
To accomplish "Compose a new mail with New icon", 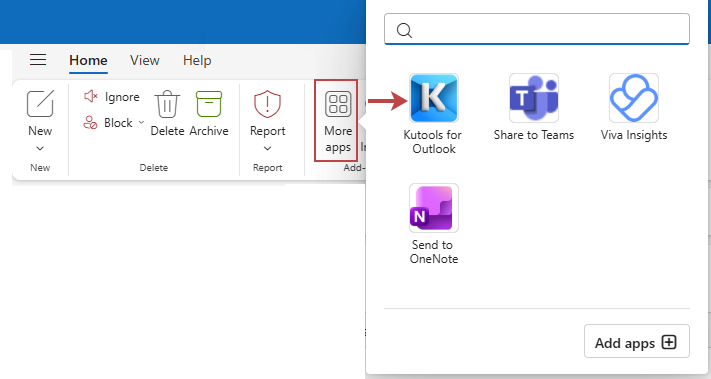I will coord(40,104).
